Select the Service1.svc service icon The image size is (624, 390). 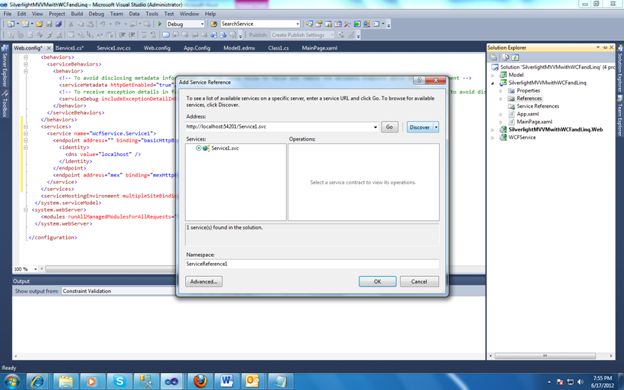point(205,148)
